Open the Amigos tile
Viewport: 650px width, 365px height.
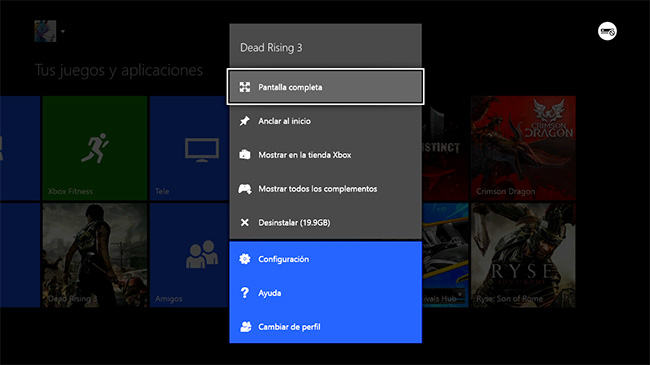click(x=190, y=255)
